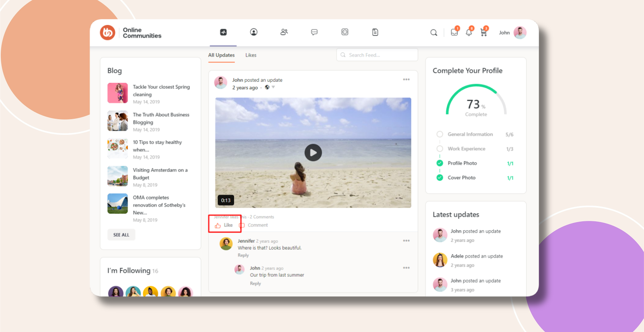Image resolution: width=644 pixels, height=332 pixels.
Task: Open the profile nav icon
Action: point(254,32)
